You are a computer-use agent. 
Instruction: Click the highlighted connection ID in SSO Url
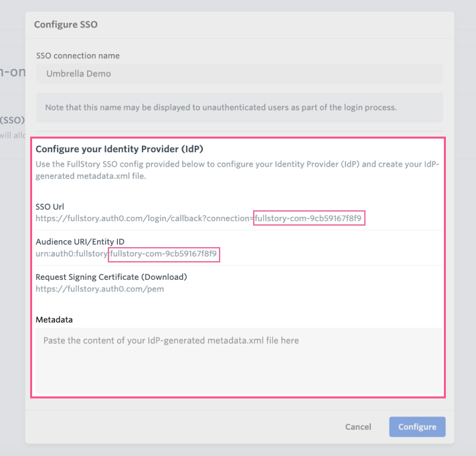[309, 218]
